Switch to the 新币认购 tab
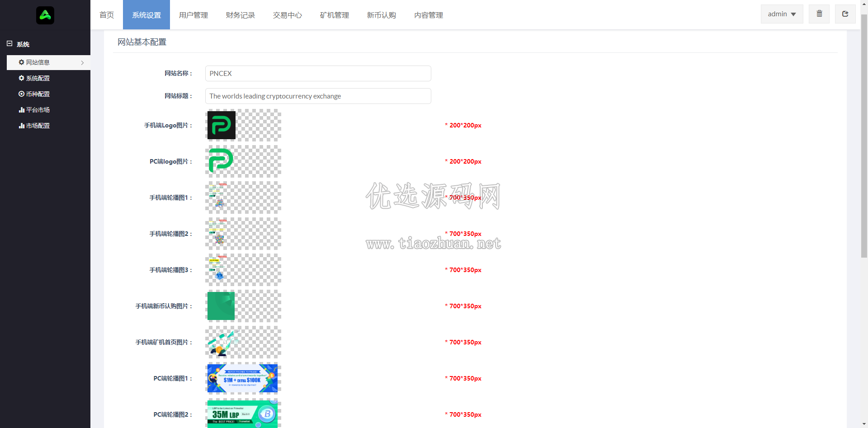Image resolution: width=868 pixels, height=428 pixels. (382, 15)
